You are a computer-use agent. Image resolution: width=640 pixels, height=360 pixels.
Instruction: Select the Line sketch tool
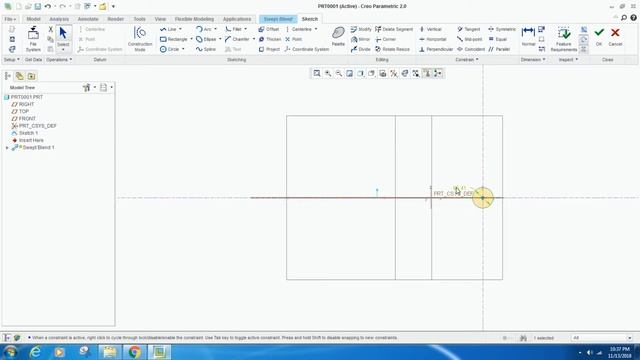click(x=168, y=29)
